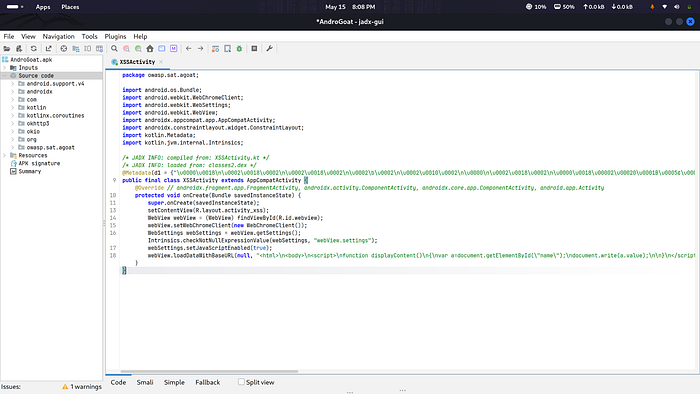Collapse the Source code tree node
700x394 pixels.
[5, 76]
